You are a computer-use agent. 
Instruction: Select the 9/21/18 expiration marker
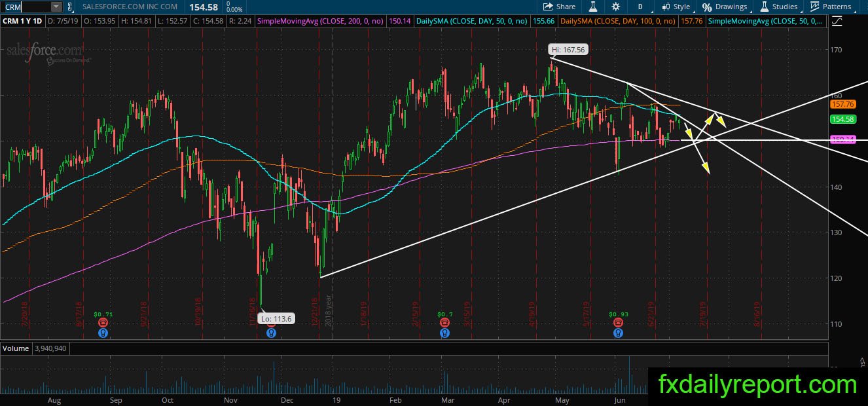click(144, 314)
